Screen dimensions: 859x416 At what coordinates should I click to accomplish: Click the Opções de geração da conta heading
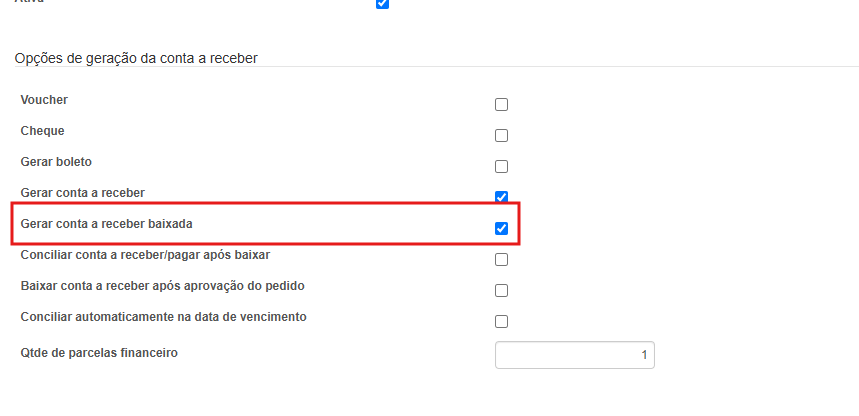[136, 59]
